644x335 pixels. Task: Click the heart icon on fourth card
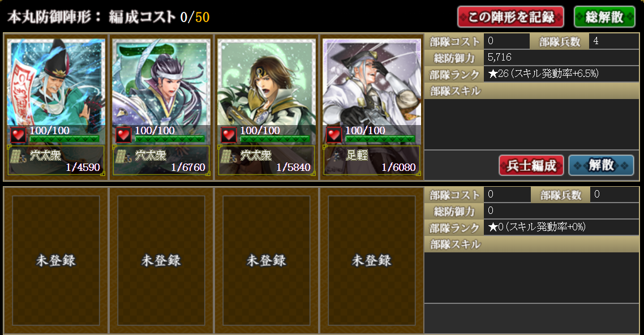click(333, 135)
